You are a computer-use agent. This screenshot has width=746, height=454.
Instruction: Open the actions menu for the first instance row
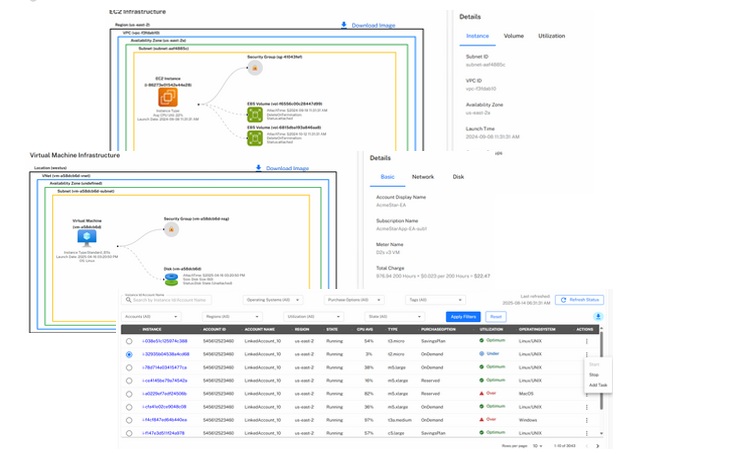(x=587, y=342)
